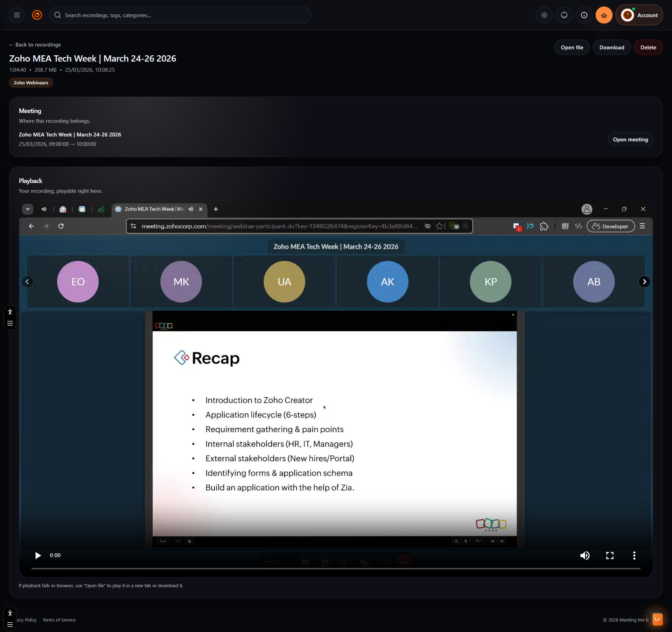Click the EO participant avatar
The height and width of the screenshot is (632, 672).
click(78, 282)
